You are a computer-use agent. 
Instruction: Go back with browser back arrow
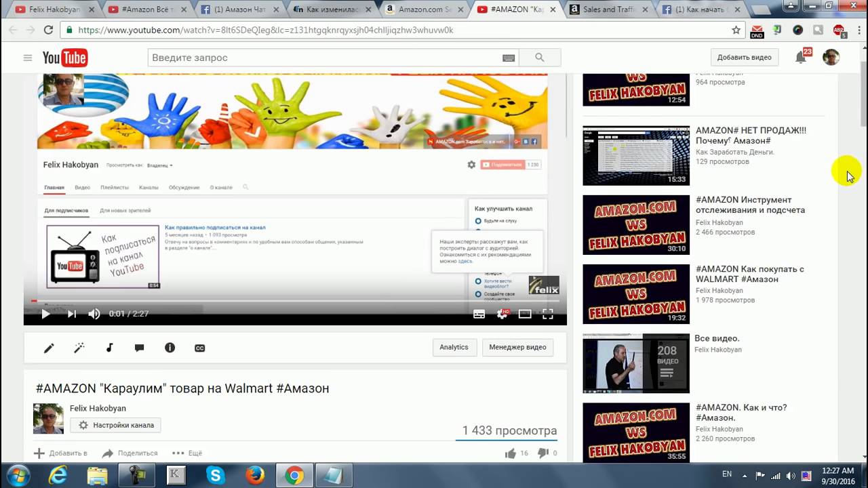[13, 30]
